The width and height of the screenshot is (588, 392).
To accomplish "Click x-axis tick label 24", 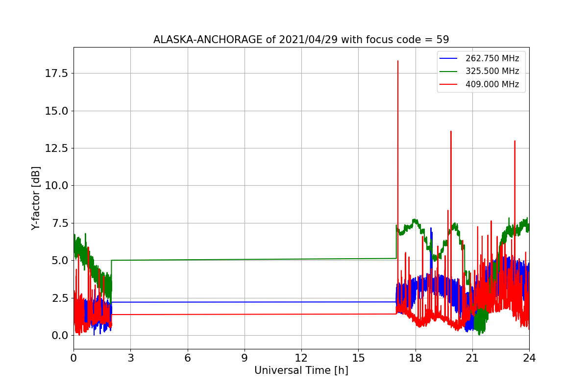I will (529, 358).
